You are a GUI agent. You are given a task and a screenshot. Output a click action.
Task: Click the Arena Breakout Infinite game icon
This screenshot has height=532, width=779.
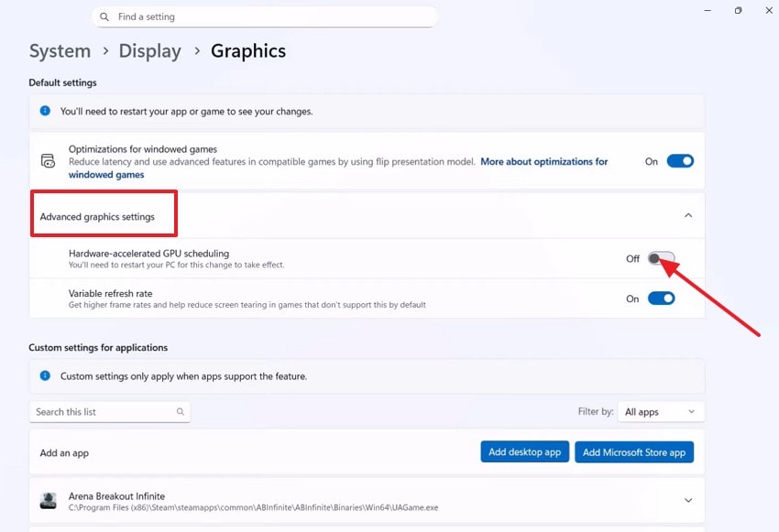tap(49, 499)
